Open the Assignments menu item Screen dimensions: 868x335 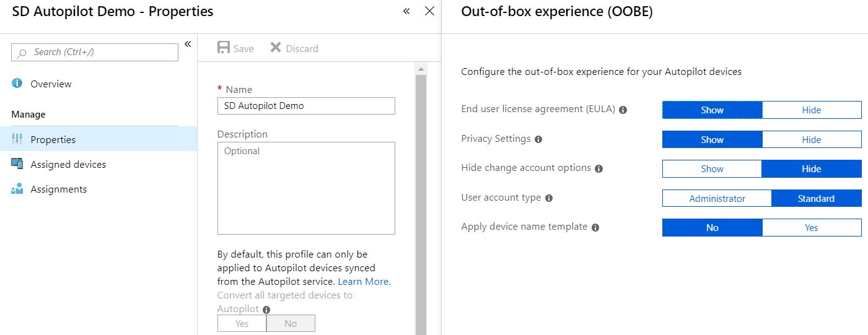coord(99,189)
